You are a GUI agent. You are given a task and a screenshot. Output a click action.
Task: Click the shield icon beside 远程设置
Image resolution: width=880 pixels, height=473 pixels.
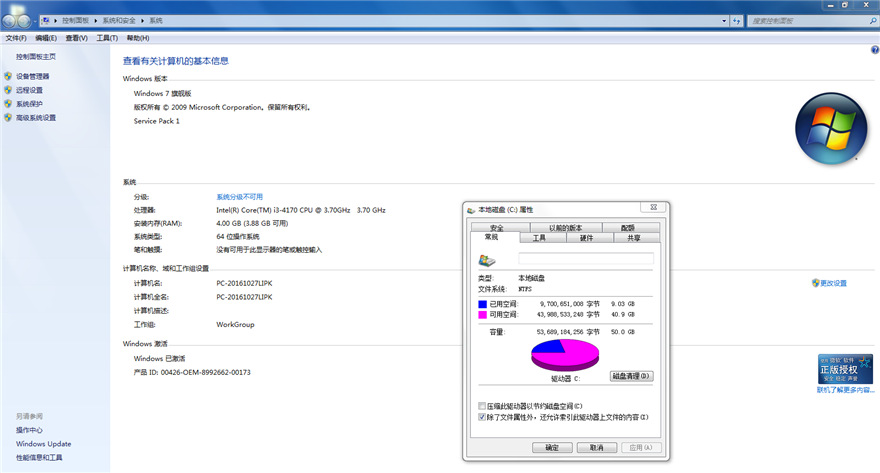8,90
